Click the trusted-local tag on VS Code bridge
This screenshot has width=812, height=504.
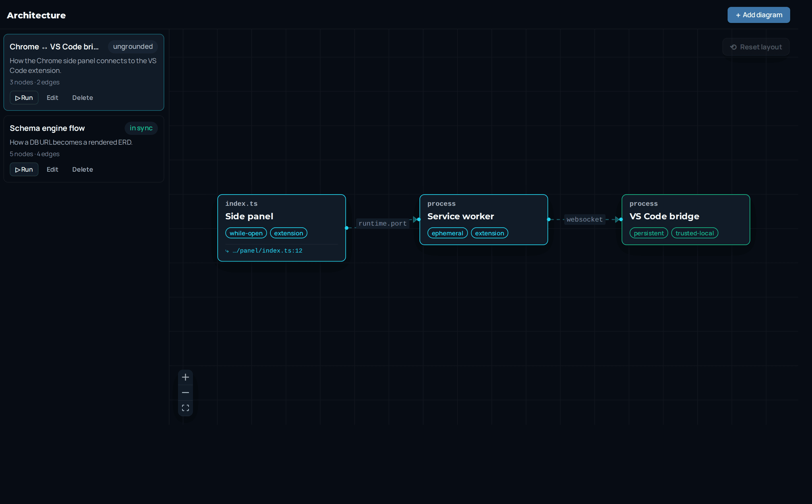[x=695, y=233]
